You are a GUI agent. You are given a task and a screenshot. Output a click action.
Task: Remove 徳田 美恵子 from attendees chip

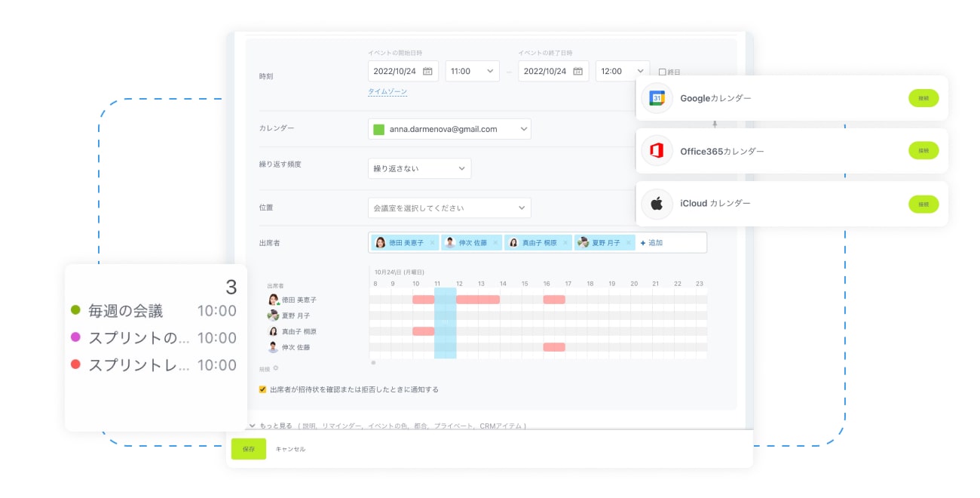pyautogui.click(x=432, y=243)
